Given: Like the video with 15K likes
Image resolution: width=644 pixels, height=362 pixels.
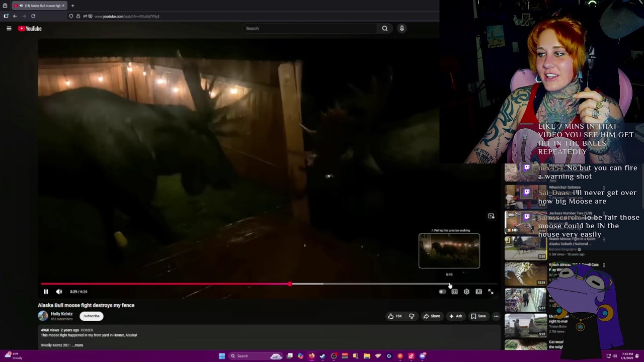Looking at the screenshot, I should 394,316.
